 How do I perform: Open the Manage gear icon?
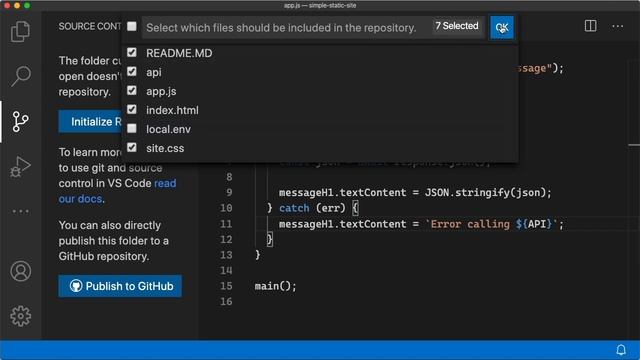[20, 316]
